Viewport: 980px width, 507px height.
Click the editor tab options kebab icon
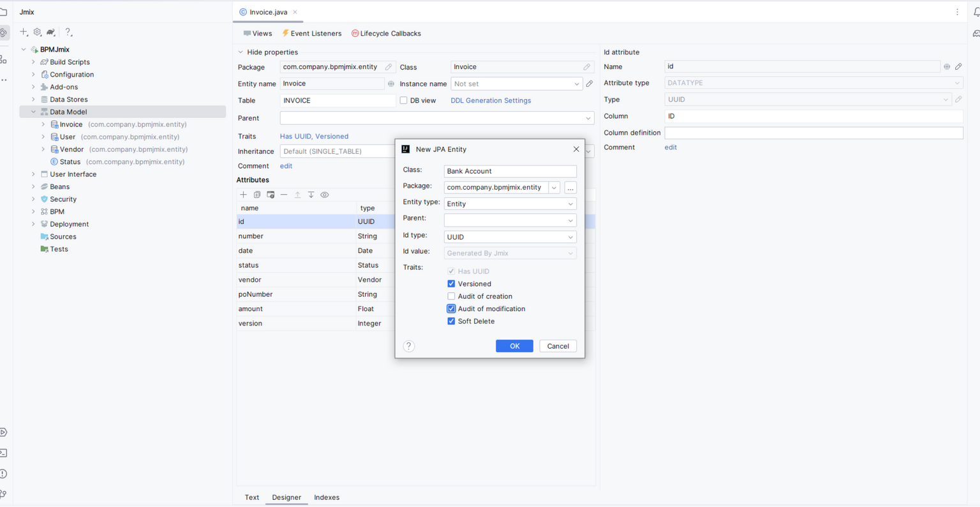pyautogui.click(x=957, y=12)
